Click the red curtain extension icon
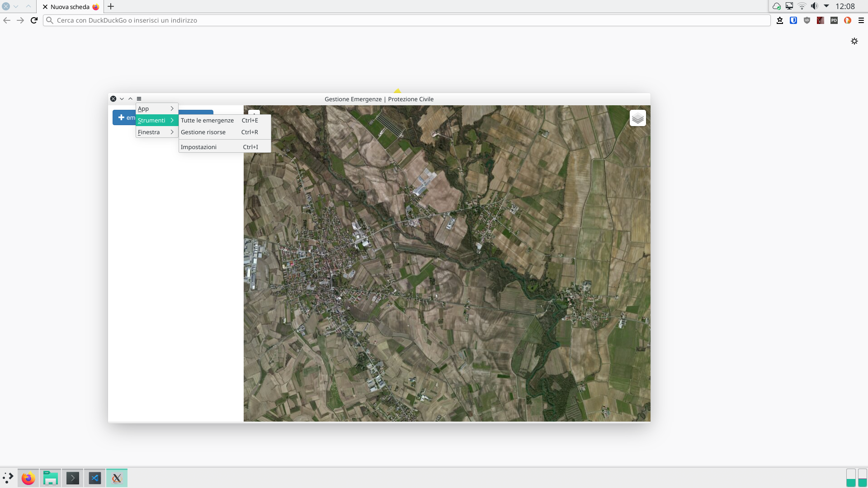The image size is (868, 488). click(x=821, y=20)
